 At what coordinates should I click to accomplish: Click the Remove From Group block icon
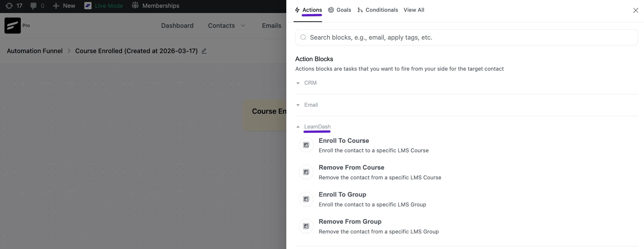(306, 226)
